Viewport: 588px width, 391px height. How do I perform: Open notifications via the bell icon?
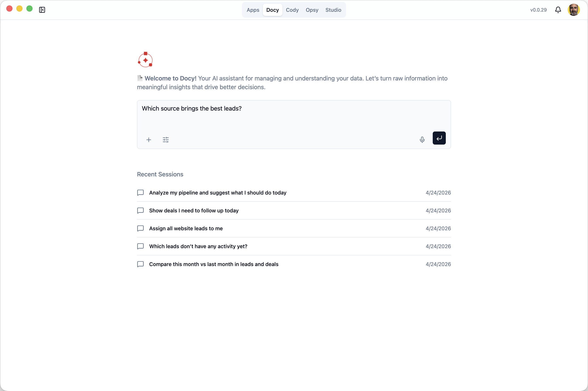pyautogui.click(x=558, y=10)
